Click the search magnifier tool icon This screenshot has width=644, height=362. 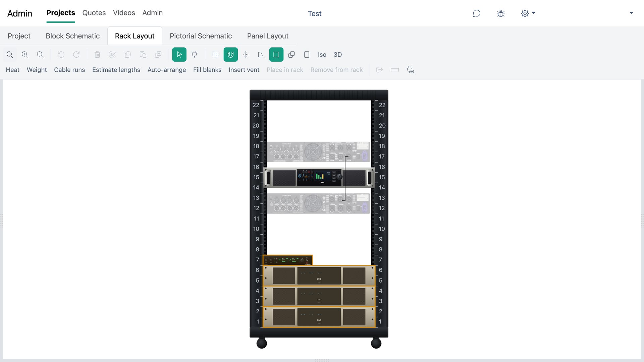10,55
